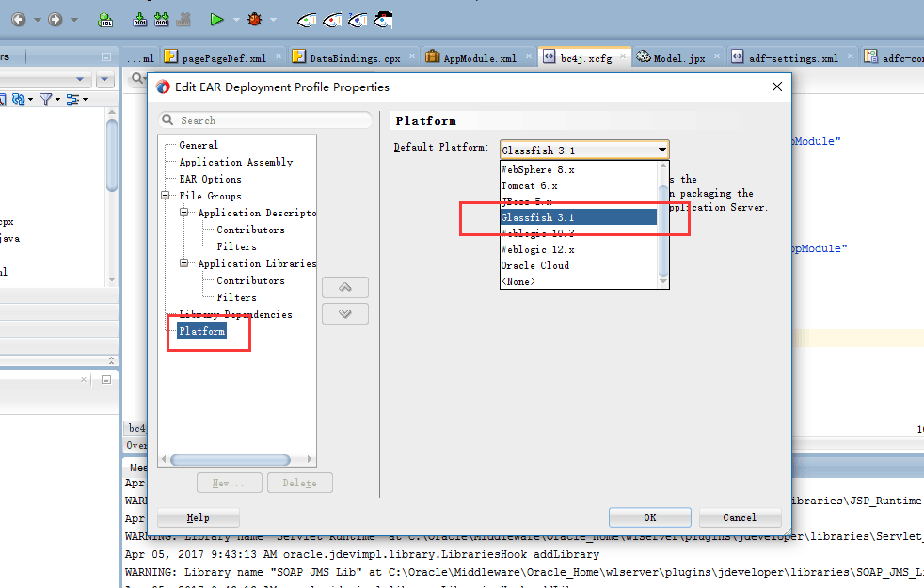Select Platform in the properties tree
Viewport: 924px width, 588px height.
(x=202, y=331)
